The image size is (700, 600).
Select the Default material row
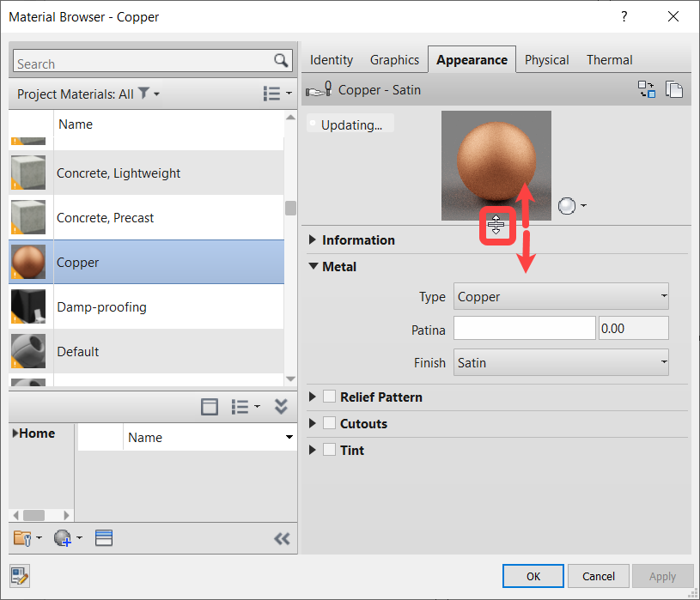pyautogui.click(x=146, y=351)
